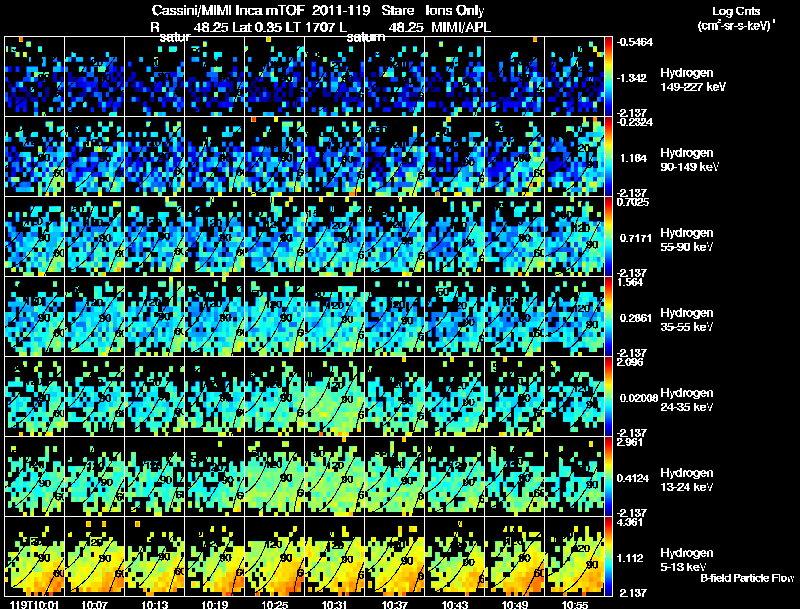Click the '4.361' colorbar maximum value
Viewport: 800px width, 609px height.
tap(630, 522)
